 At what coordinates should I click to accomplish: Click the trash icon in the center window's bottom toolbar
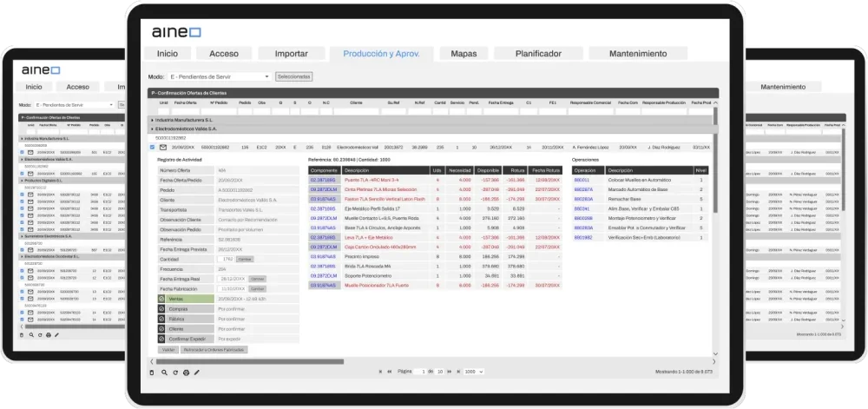point(152,373)
